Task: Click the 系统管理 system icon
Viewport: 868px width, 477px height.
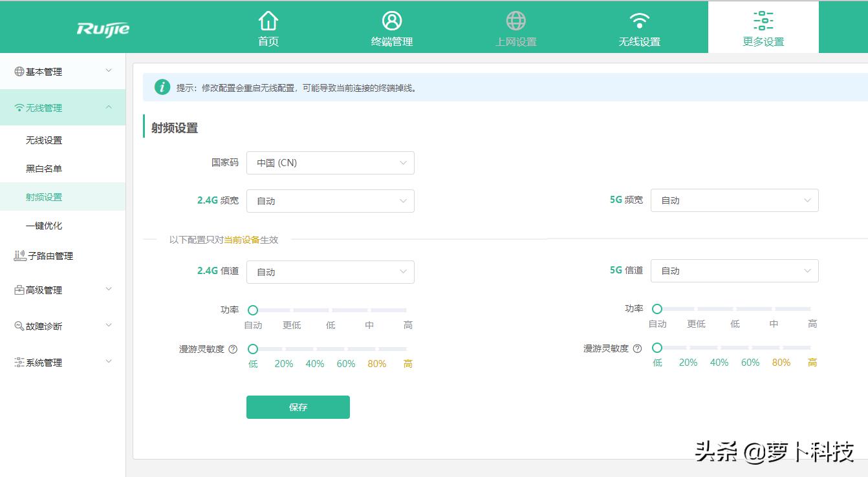Action: (19, 362)
